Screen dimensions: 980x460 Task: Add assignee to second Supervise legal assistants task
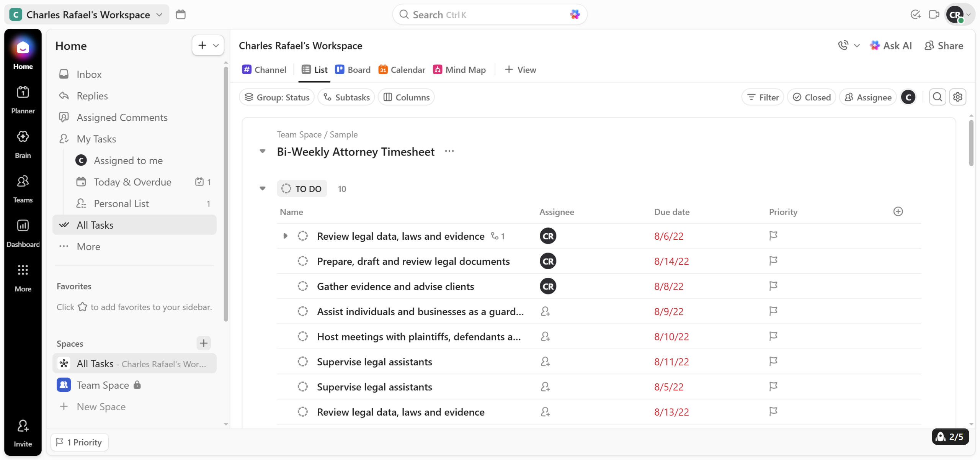545,387
